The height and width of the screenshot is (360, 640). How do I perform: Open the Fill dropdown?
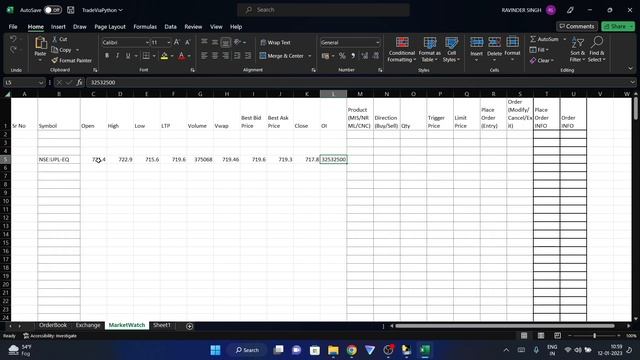click(539, 50)
